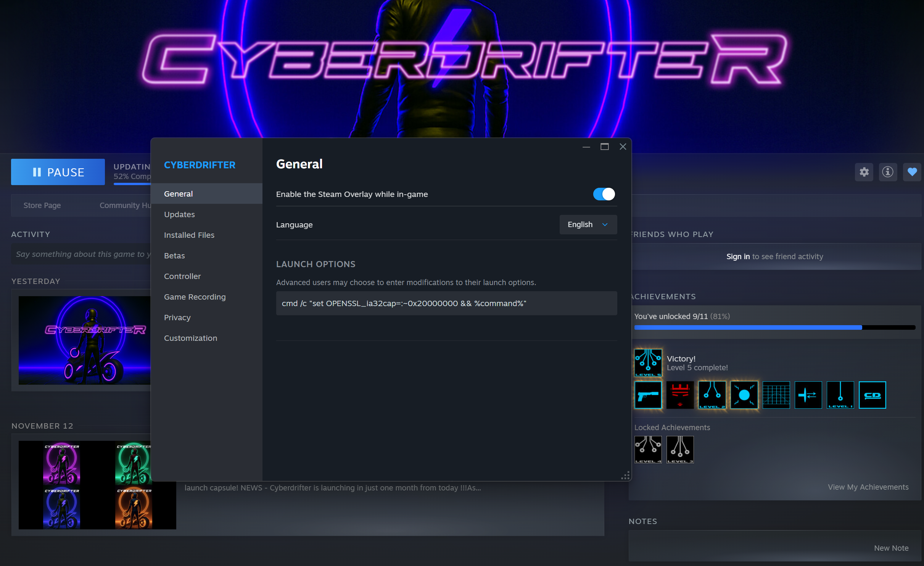The image size is (924, 566).
Task: Select the plane swap arrows achievement icon
Action: (808, 395)
